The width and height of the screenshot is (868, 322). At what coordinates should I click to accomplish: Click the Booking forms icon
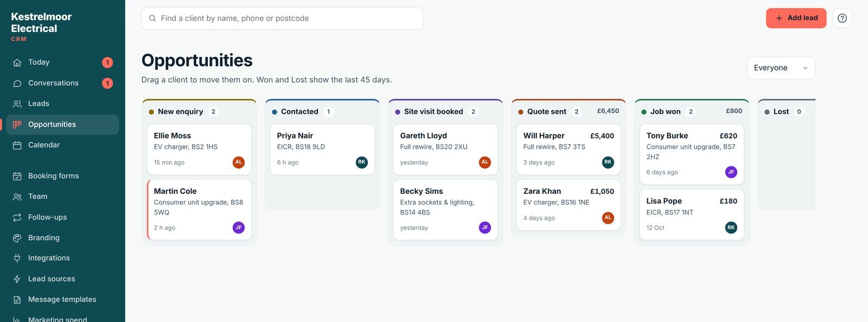tap(17, 176)
